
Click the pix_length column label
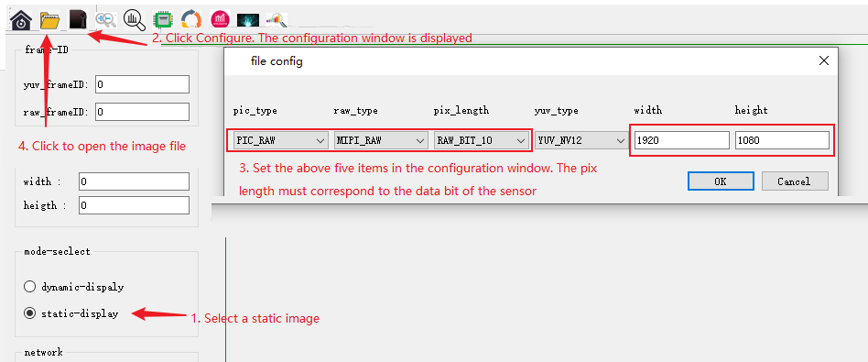point(461,110)
